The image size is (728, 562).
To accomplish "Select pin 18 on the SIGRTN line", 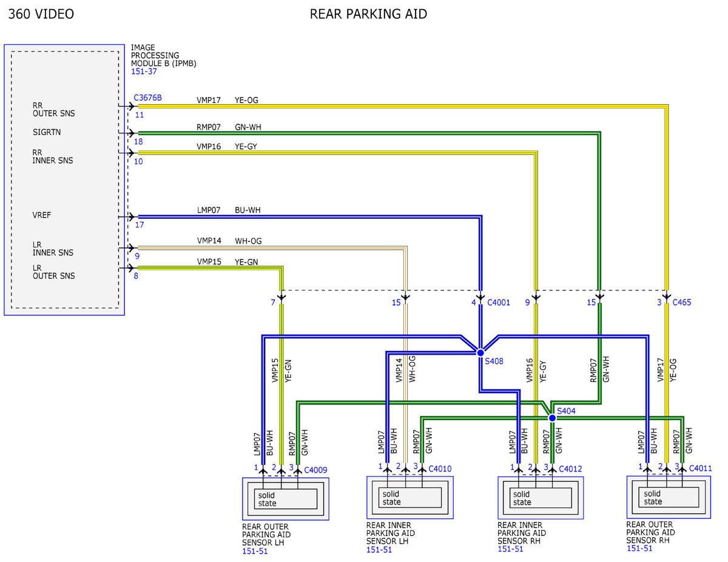I will click(x=140, y=141).
